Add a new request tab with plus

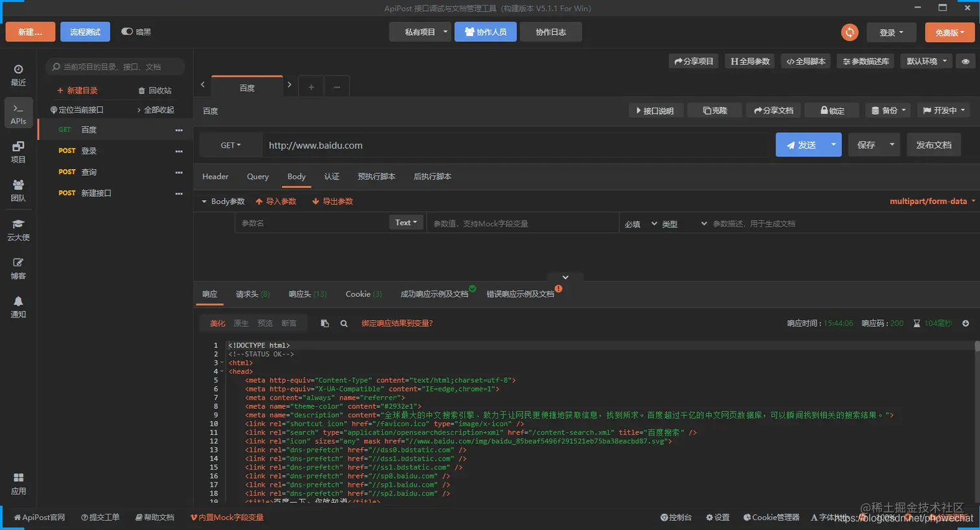[311, 87]
